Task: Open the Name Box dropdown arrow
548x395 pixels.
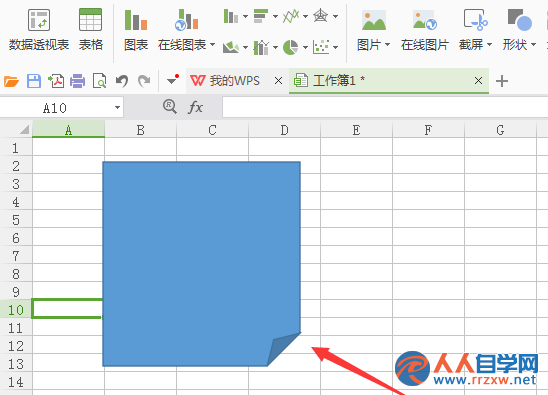Action: [x=117, y=108]
